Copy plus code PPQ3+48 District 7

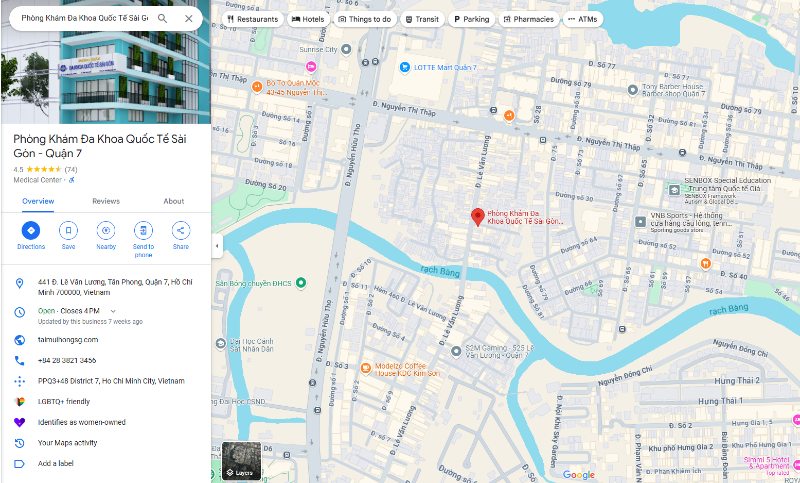click(x=111, y=381)
